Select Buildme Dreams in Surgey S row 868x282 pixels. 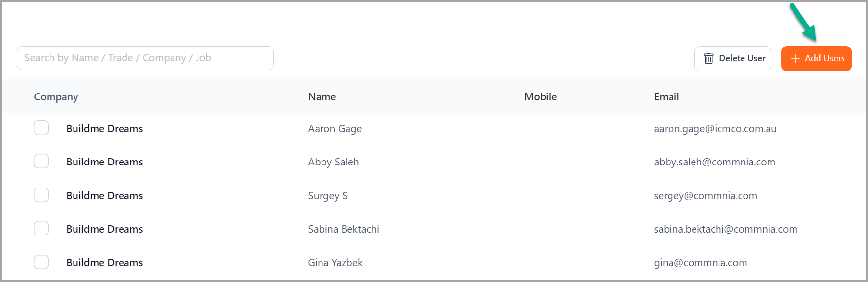[x=104, y=196]
